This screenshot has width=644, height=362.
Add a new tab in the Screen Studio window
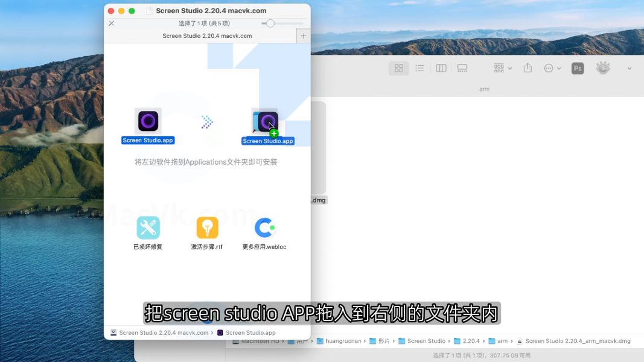click(303, 36)
